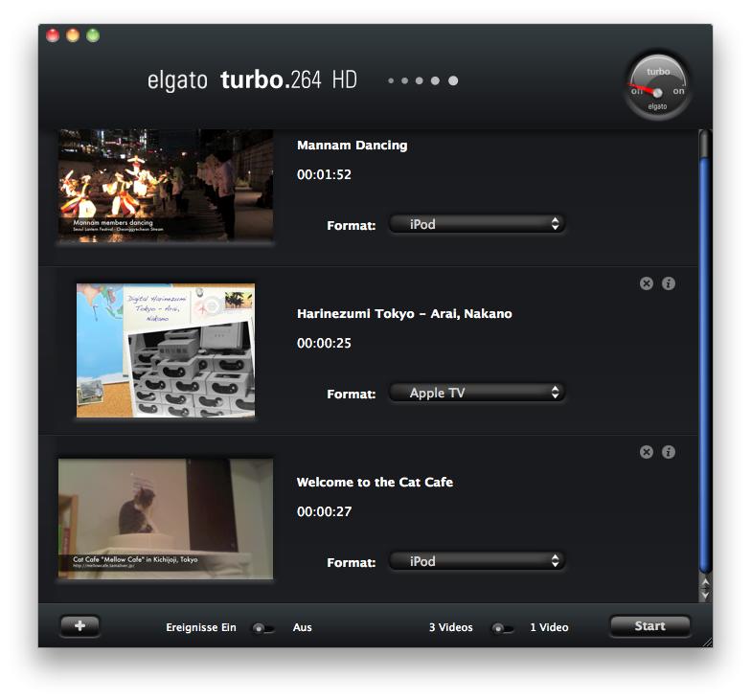The width and height of the screenshot is (751, 700).
Task: Click the Mannam Dancing title
Action: pos(353,146)
